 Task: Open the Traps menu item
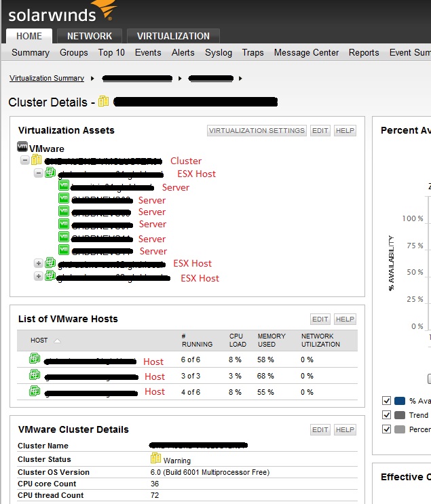252,52
